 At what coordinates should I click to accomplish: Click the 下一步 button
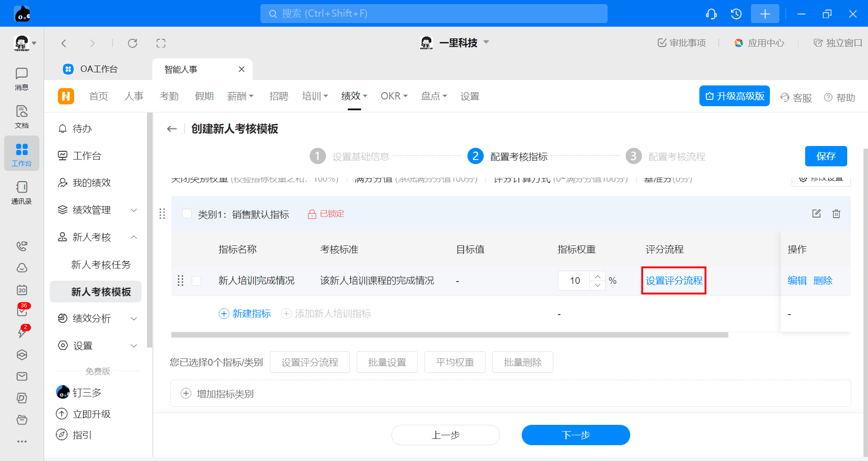(576, 435)
